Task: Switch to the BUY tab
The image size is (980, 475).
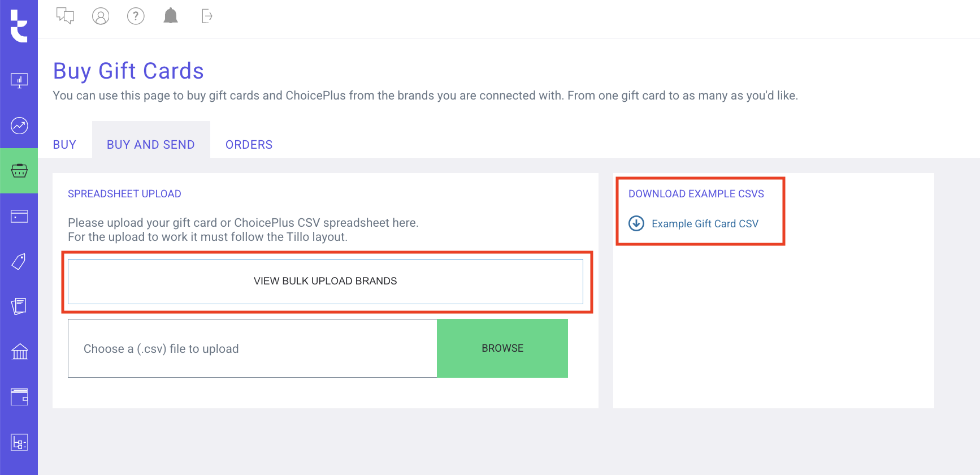Action: pos(64,145)
